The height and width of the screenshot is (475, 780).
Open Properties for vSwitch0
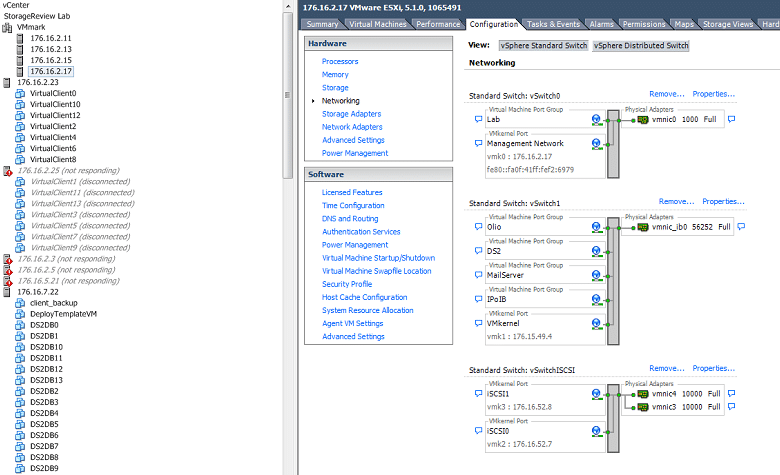[713, 94]
